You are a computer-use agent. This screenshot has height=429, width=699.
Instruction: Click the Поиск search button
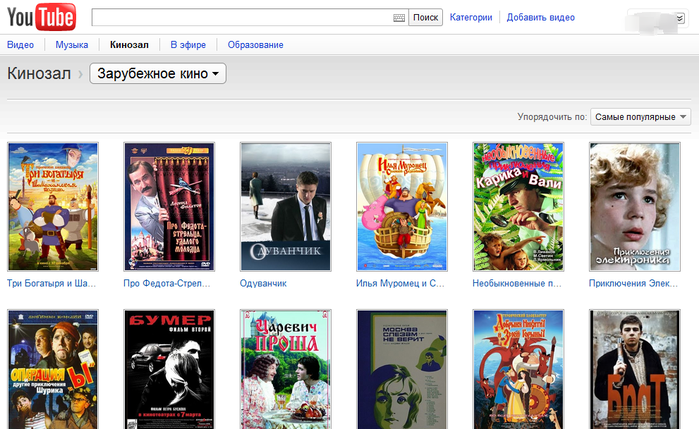pyautogui.click(x=425, y=17)
